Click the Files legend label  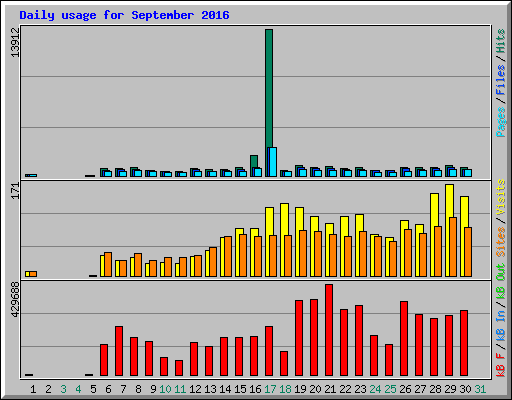pyautogui.click(x=501, y=80)
